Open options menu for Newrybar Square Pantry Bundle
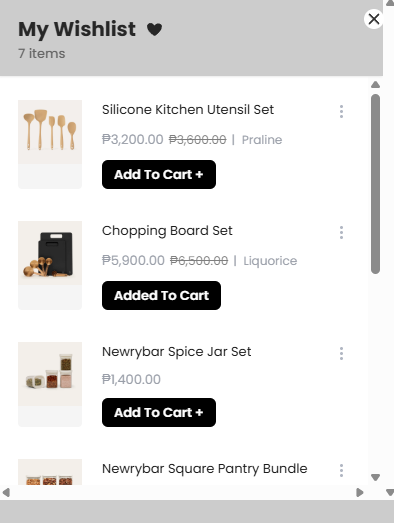The width and height of the screenshot is (394, 523). (341, 470)
